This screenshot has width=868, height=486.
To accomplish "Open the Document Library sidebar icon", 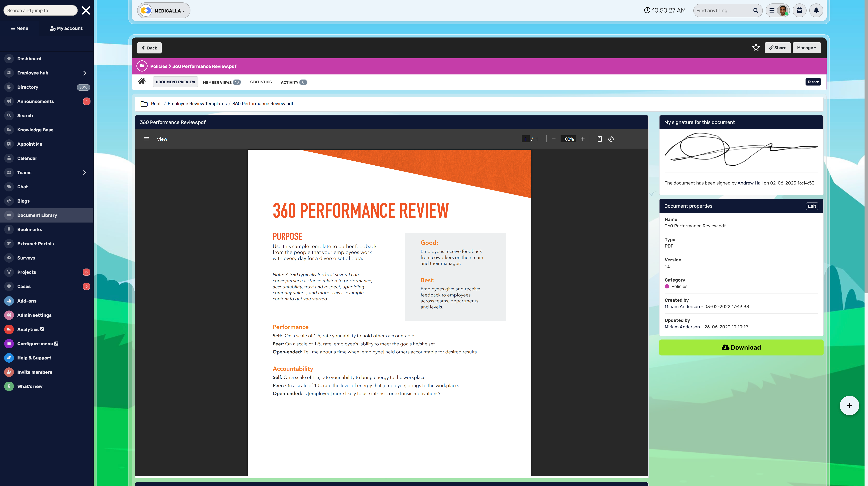I will click(9, 215).
